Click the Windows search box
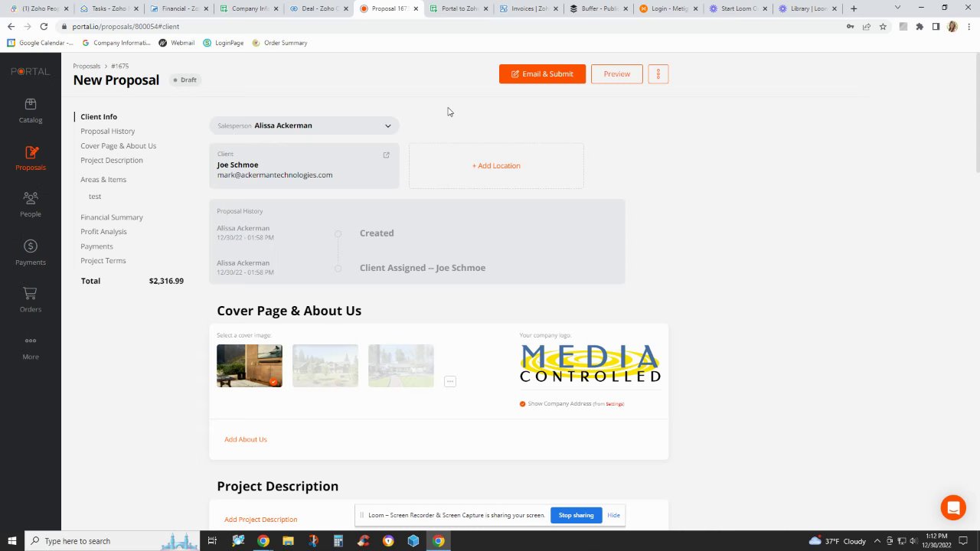This screenshot has height=551, width=980. (x=111, y=541)
